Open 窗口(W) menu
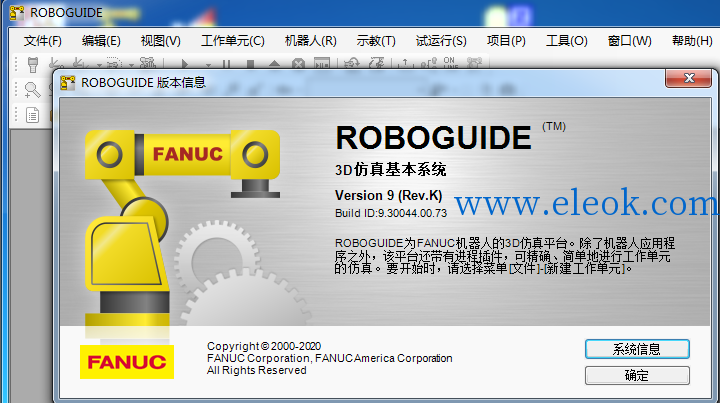Image resolution: width=720 pixels, height=403 pixels. [x=630, y=41]
